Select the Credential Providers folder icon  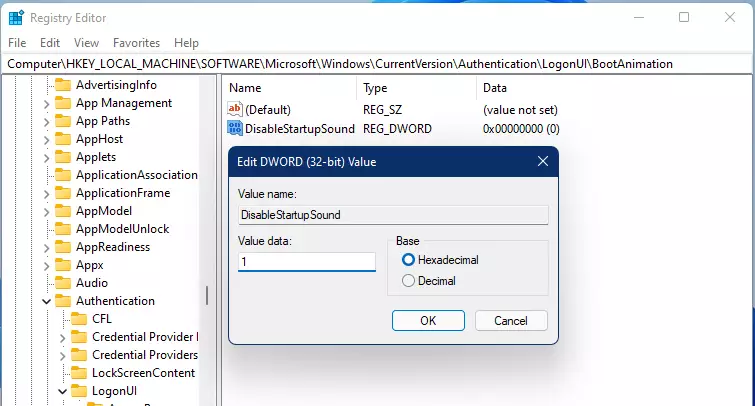pyautogui.click(x=79, y=354)
